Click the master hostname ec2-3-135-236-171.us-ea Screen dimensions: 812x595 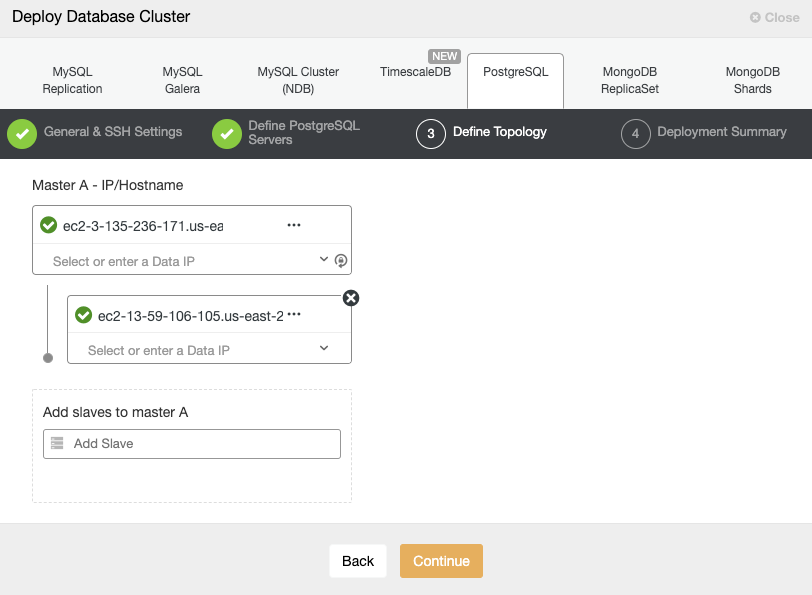[143, 226]
